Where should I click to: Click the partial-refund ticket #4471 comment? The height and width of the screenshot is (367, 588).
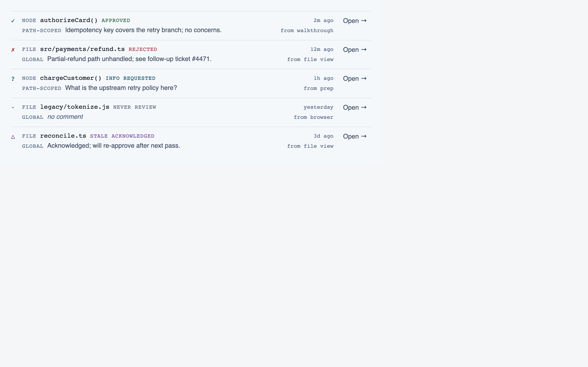[129, 59]
